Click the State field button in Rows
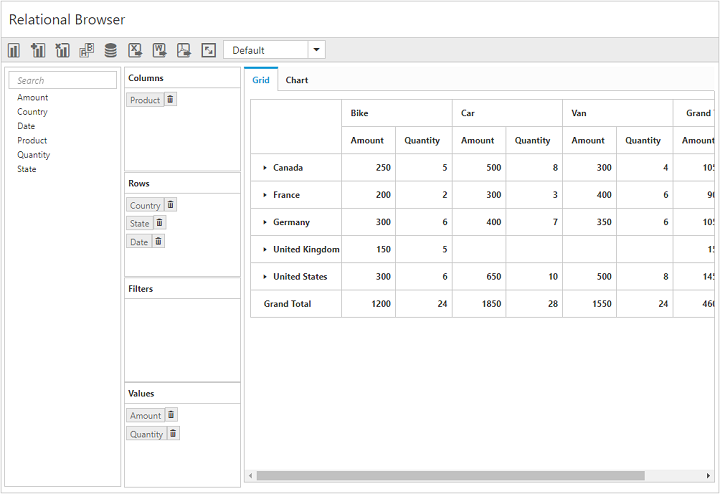This screenshot has width=720, height=494. coord(139,223)
